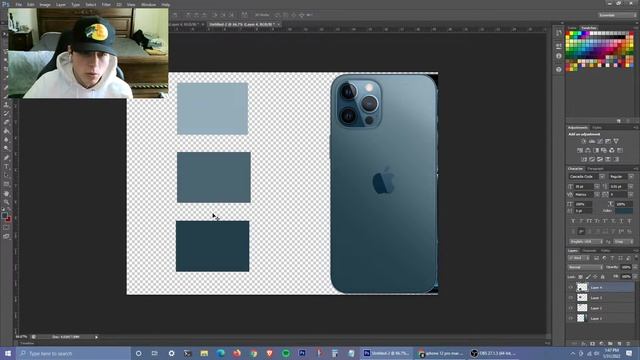Select the Pen tool
This screenshot has width=640, height=360.
click(x=6, y=158)
